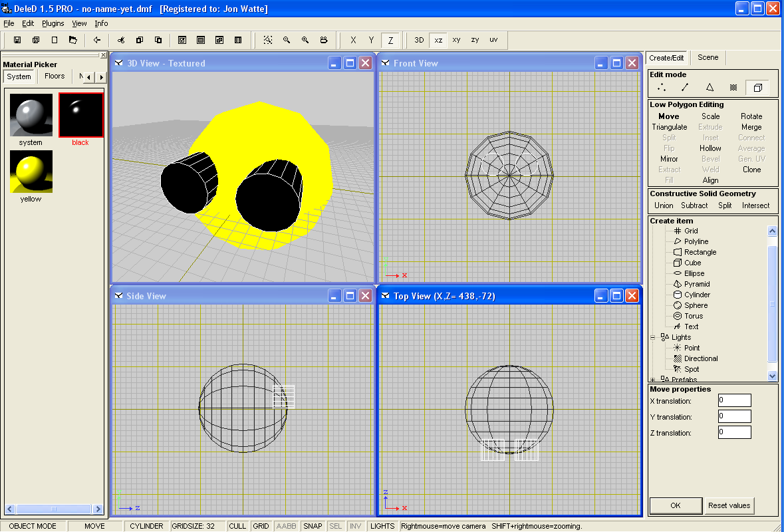Select the yellow material swatch
The height and width of the screenshot is (532, 784).
click(x=31, y=171)
